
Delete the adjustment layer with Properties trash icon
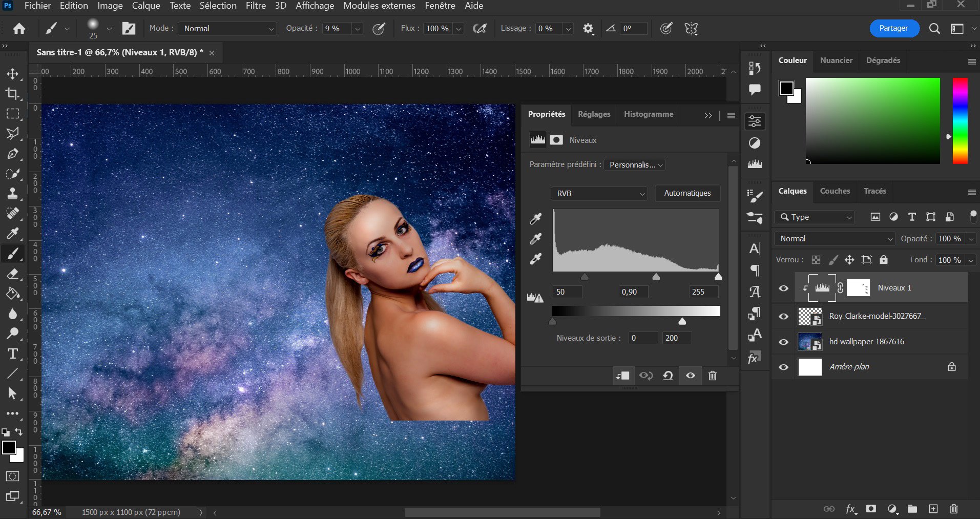click(712, 376)
